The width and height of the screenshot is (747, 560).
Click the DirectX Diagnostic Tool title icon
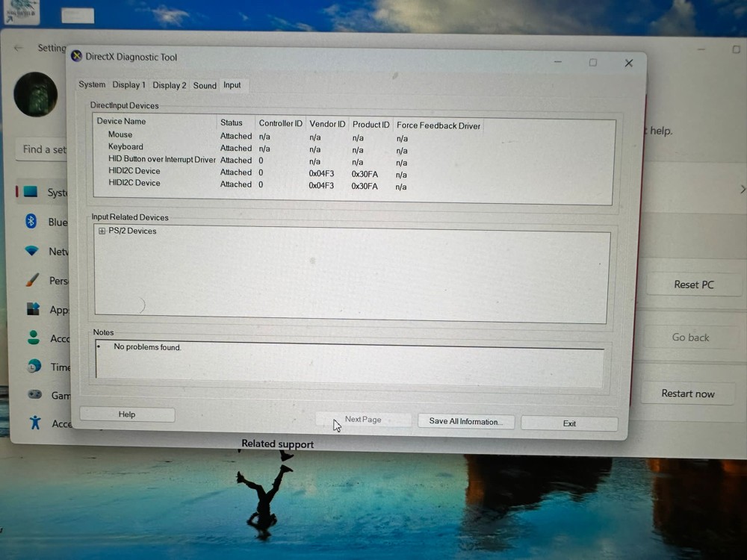tap(76, 56)
